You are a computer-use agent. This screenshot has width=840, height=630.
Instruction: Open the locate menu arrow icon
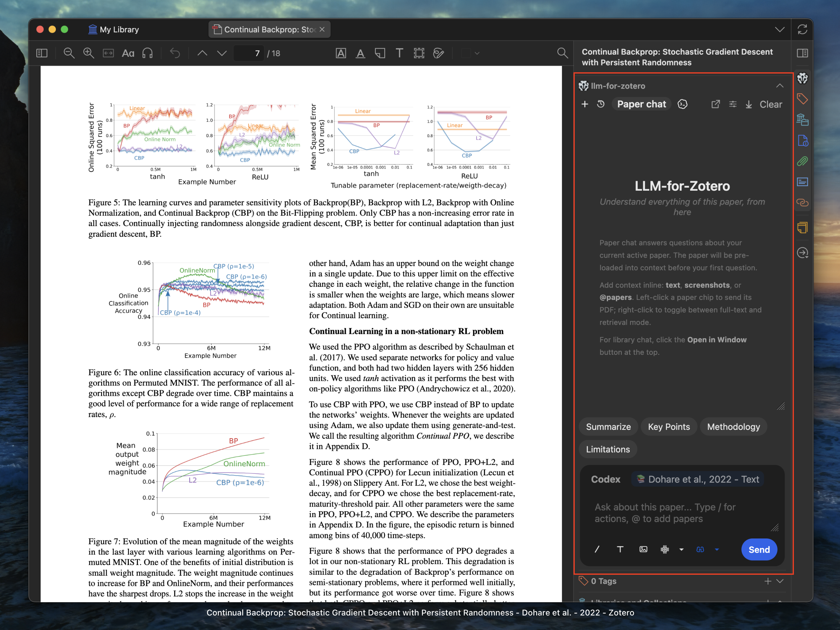pyautogui.click(x=802, y=253)
